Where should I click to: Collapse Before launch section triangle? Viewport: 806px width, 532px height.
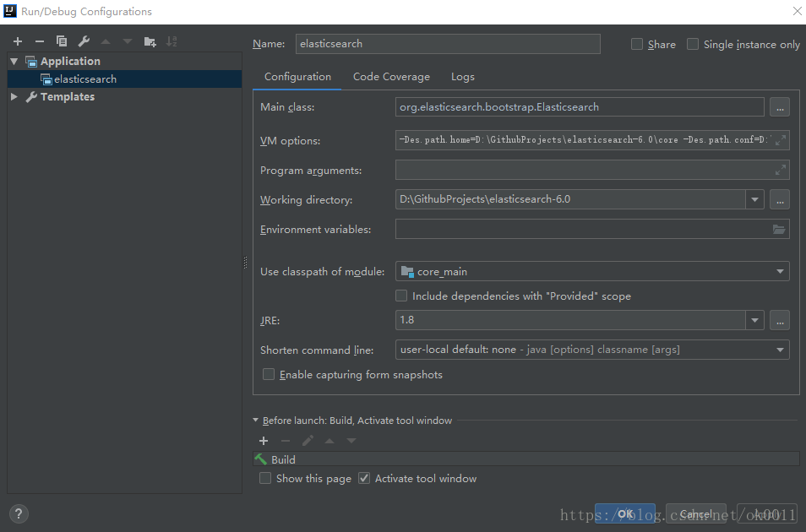pos(255,420)
